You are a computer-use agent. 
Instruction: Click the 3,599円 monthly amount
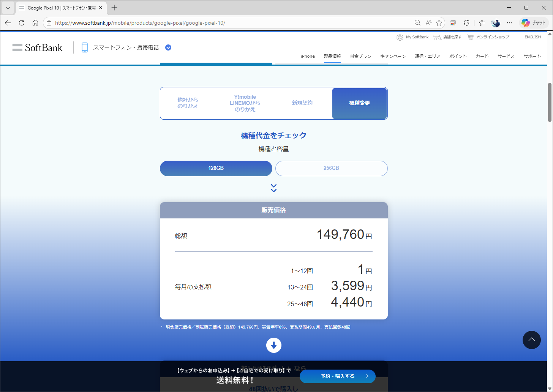[352, 286]
